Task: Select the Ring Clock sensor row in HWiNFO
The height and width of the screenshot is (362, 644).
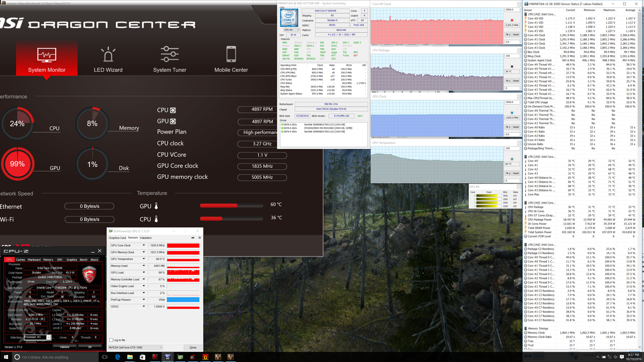Action: 581,56
